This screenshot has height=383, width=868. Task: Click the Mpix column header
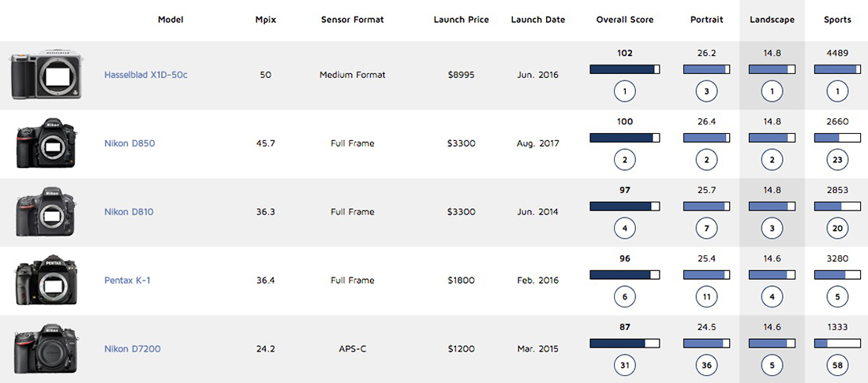tap(265, 20)
